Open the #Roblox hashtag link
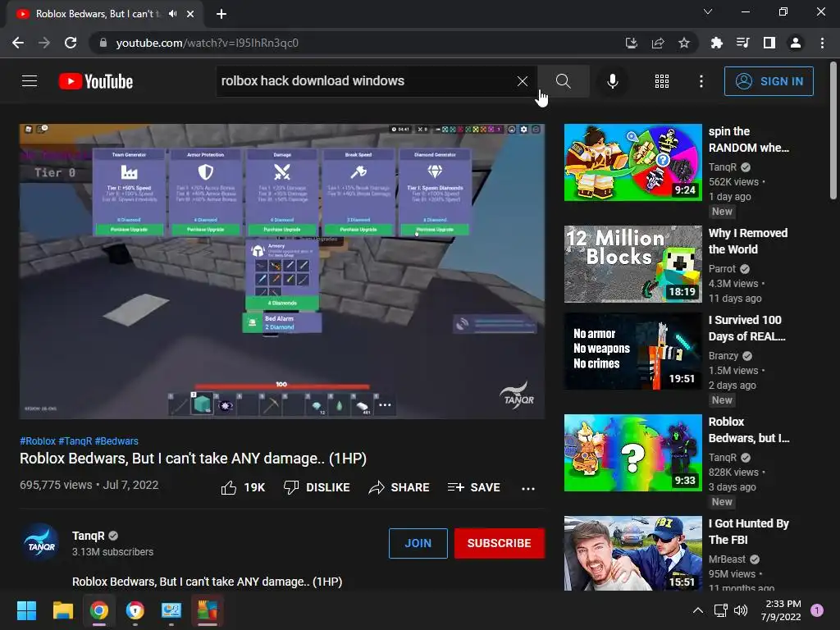Image resolution: width=840 pixels, height=630 pixels. 38,441
